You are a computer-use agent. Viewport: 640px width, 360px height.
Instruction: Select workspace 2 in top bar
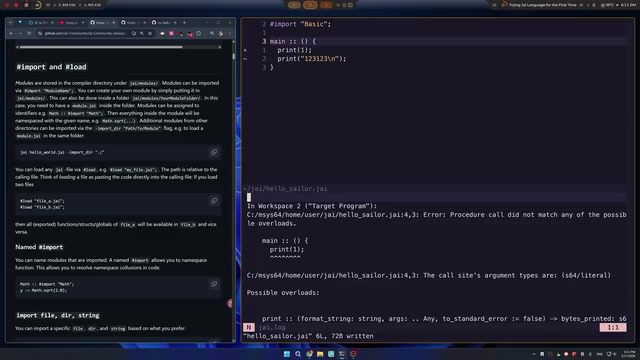coord(310,5)
